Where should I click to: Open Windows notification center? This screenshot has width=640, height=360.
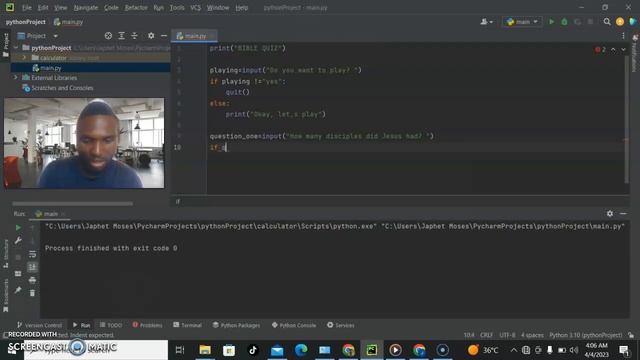pos(624,350)
